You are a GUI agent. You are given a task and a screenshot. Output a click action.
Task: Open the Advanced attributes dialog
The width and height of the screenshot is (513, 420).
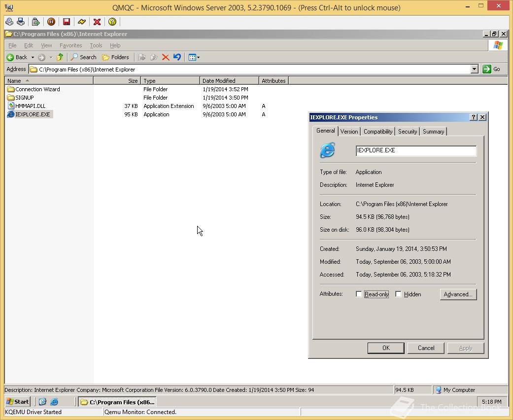tap(458, 294)
